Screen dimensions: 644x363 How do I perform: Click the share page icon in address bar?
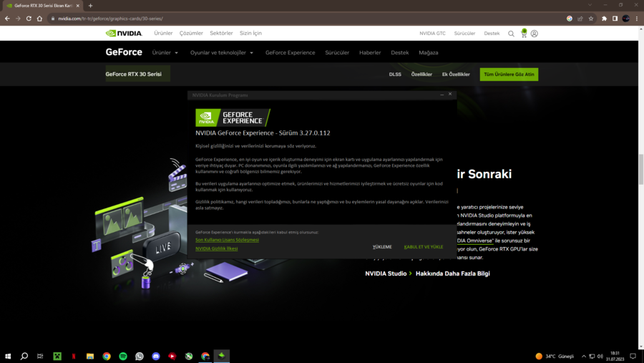point(580,19)
